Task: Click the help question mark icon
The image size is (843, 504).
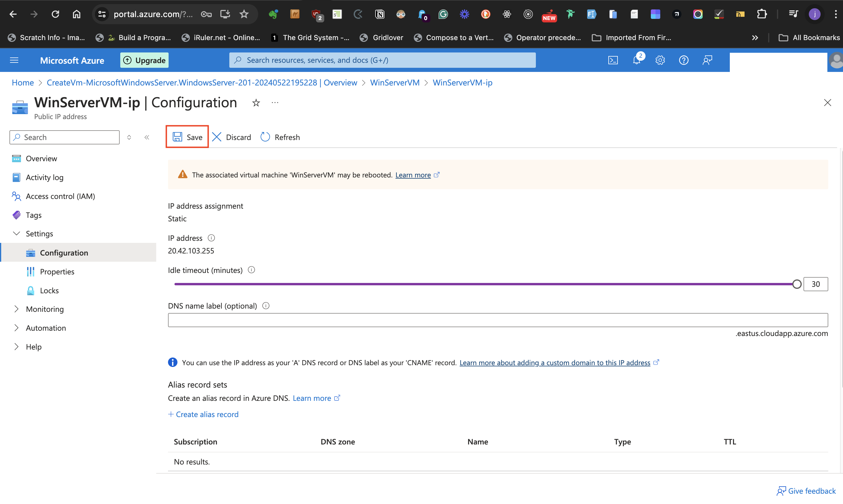Action: tap(683, 60)
